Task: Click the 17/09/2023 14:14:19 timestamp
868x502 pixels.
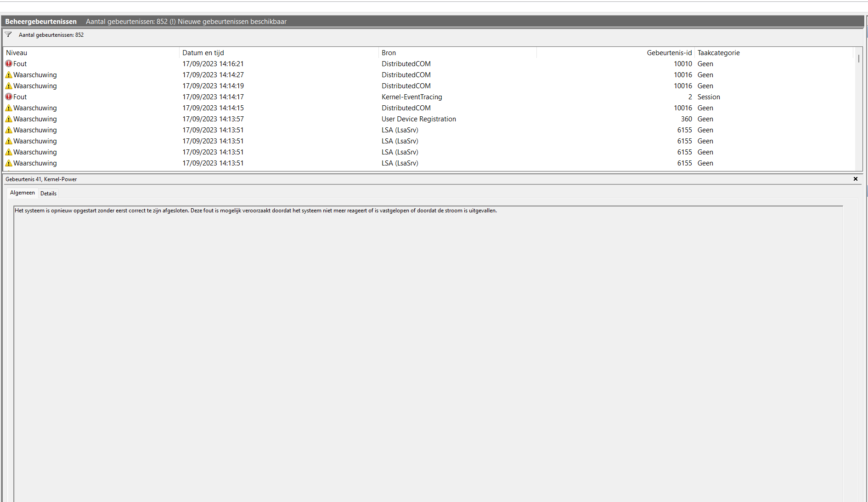Action: (213, 86)
